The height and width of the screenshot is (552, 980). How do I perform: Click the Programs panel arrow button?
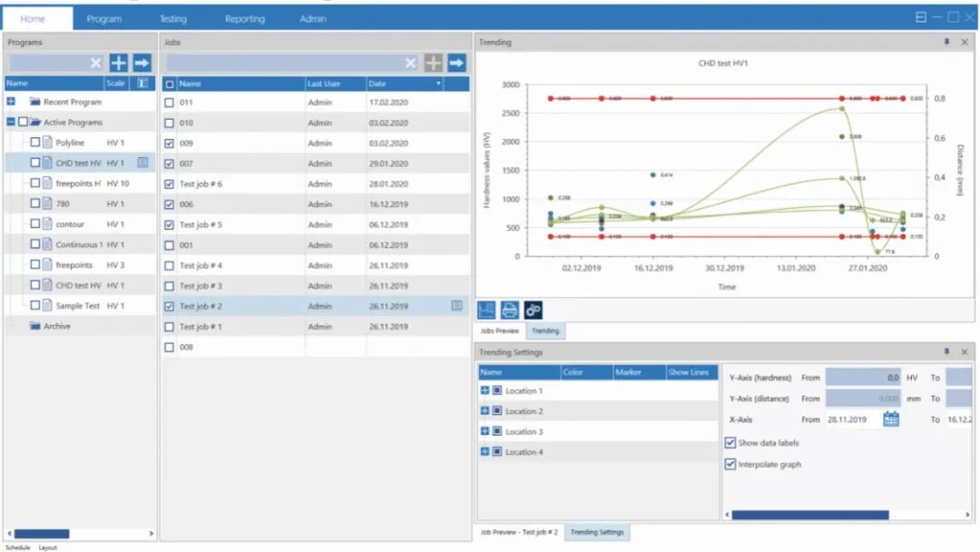(142, 63)
